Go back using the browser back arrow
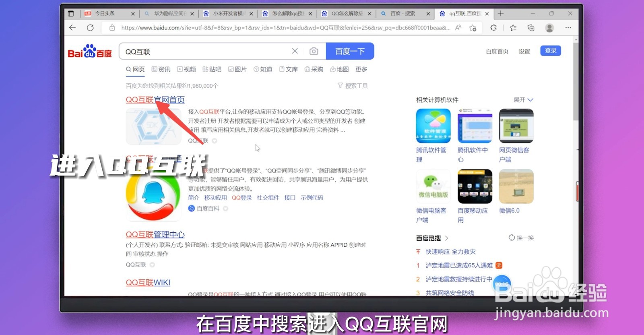This screenshot has width=644, height=335. pos(72,28)
